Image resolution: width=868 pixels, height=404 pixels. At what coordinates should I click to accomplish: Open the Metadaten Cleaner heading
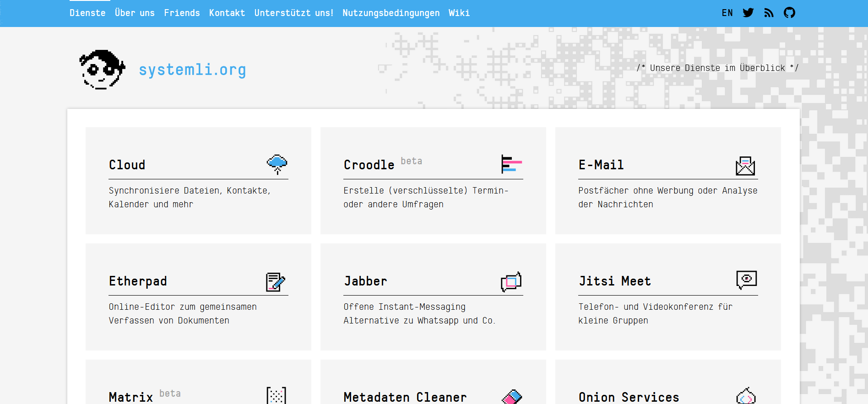coord(405,397)
